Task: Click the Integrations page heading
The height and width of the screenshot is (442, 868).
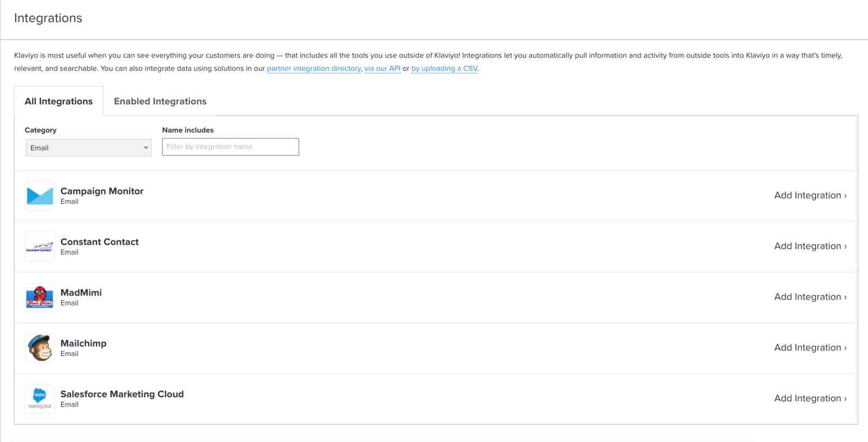Action: pyautogui.click(x=48, y=18)
